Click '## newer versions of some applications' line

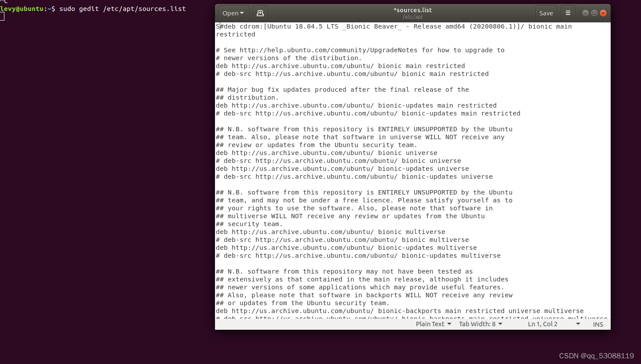coord(360,287)
